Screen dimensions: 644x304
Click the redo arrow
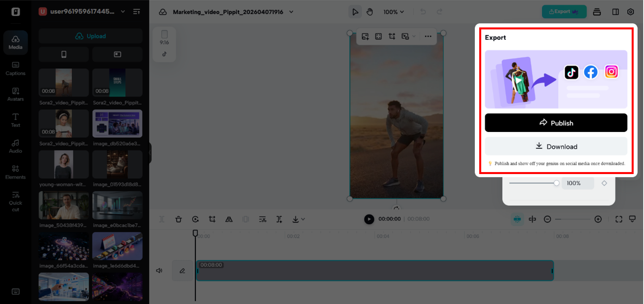coord(439,12)
